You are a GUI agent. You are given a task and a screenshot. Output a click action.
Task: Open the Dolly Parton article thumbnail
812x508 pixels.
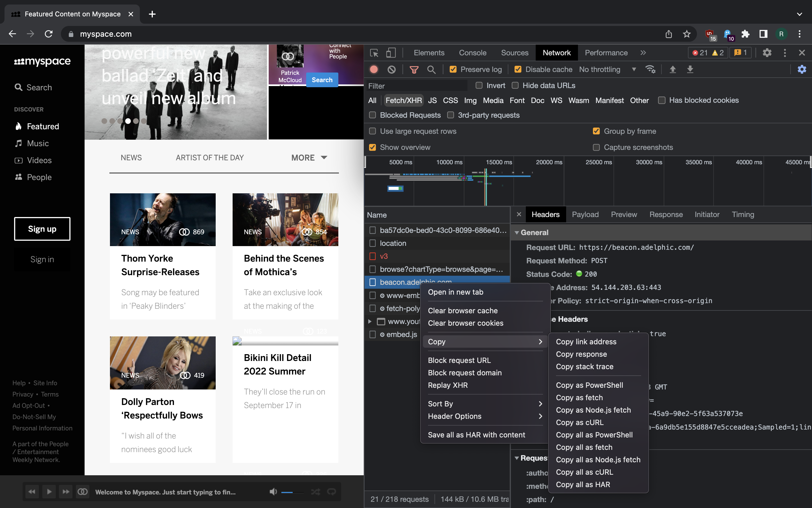[x=163, y=363]
